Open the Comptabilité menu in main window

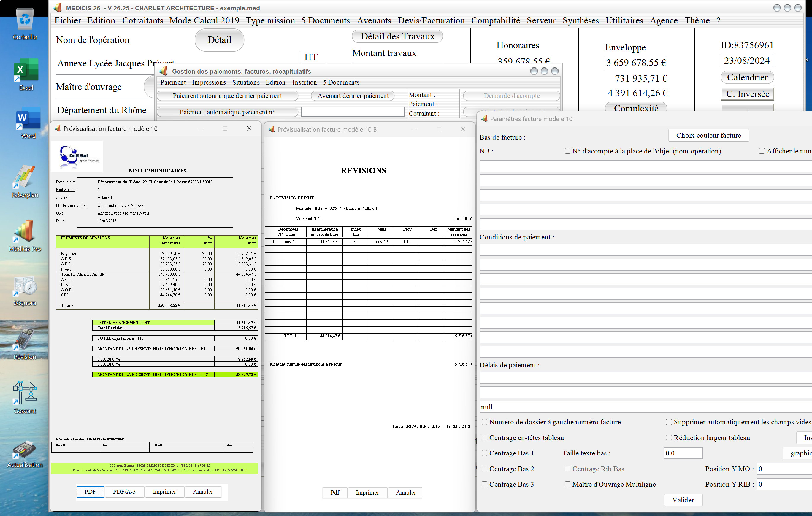point(495,20)
